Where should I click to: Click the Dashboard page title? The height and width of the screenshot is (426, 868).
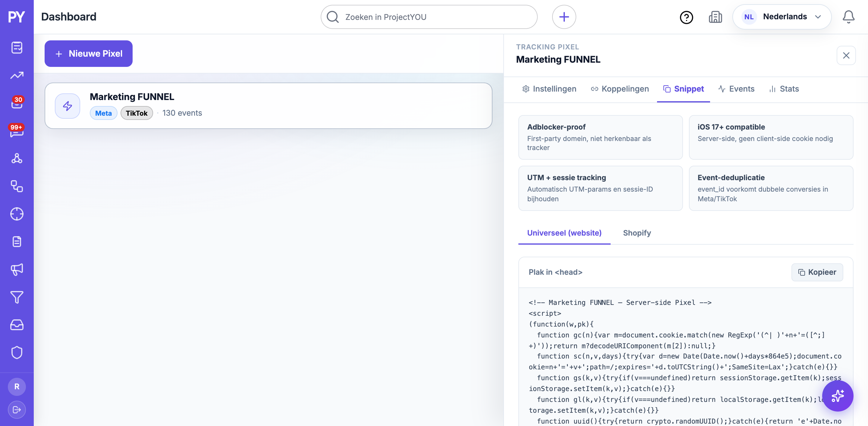pos(69,17)
